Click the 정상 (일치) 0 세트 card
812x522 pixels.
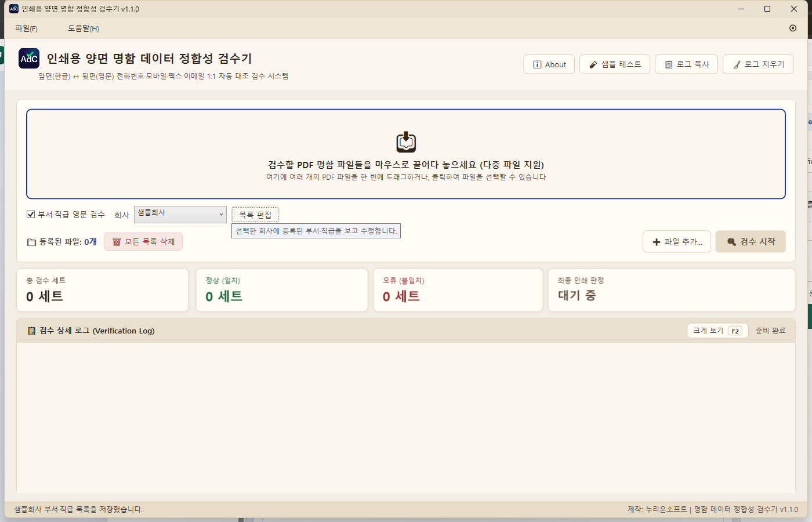tap(282, 289)
